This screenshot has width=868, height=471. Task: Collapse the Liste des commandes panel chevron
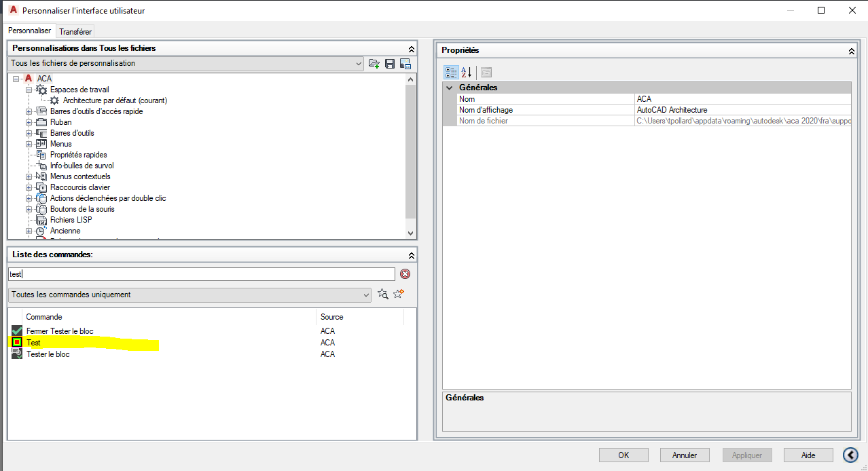tap(411, 255)
